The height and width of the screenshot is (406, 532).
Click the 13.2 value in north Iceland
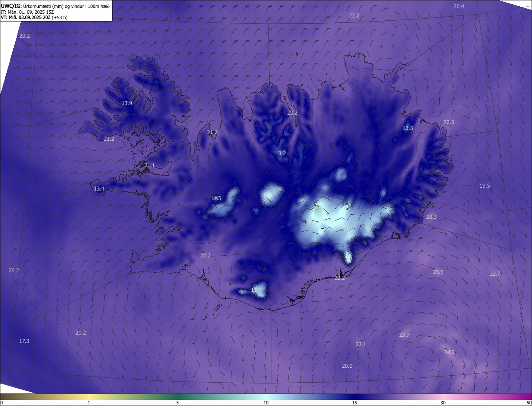281,154
